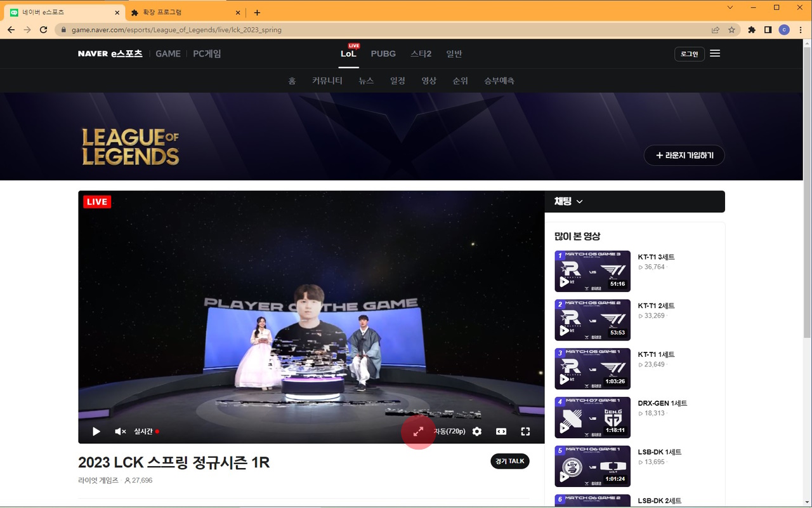Open LSB-DK 1세트 video thumbnail
This screenshot has width=812, height=508.
click(x=593, y=467)
